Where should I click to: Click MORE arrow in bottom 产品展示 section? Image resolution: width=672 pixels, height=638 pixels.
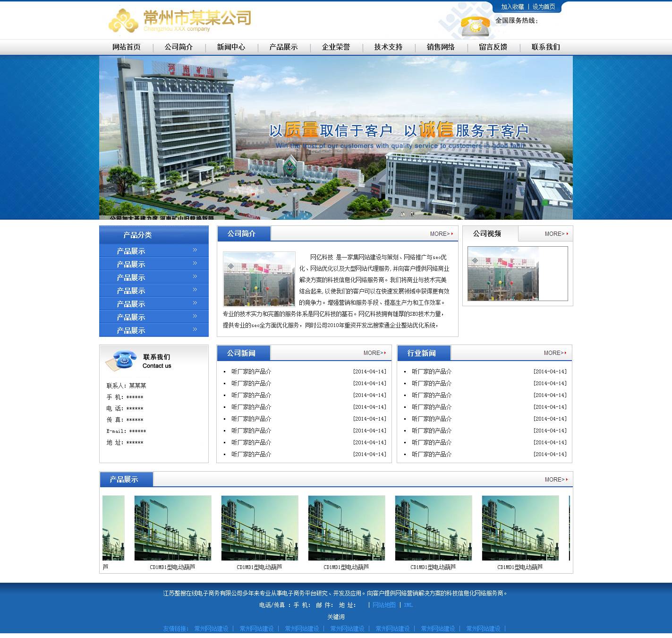point(556,480)
